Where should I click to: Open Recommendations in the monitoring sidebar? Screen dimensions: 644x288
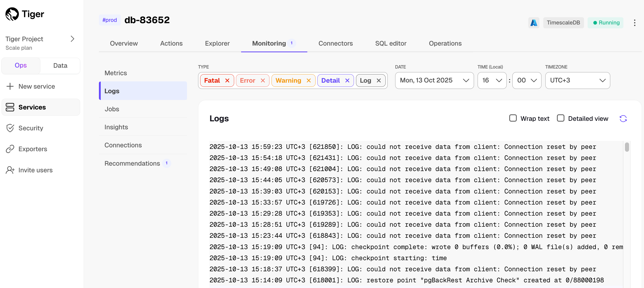pos(132,163)
